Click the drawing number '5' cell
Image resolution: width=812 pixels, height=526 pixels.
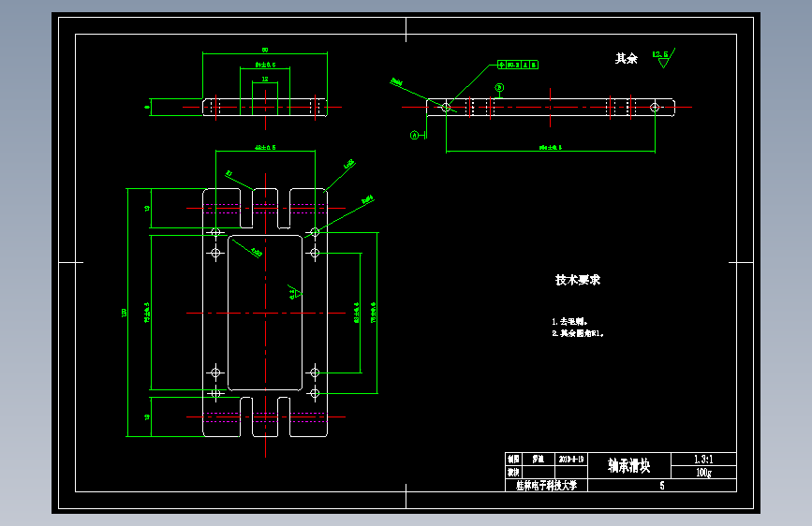click(662, 486)
